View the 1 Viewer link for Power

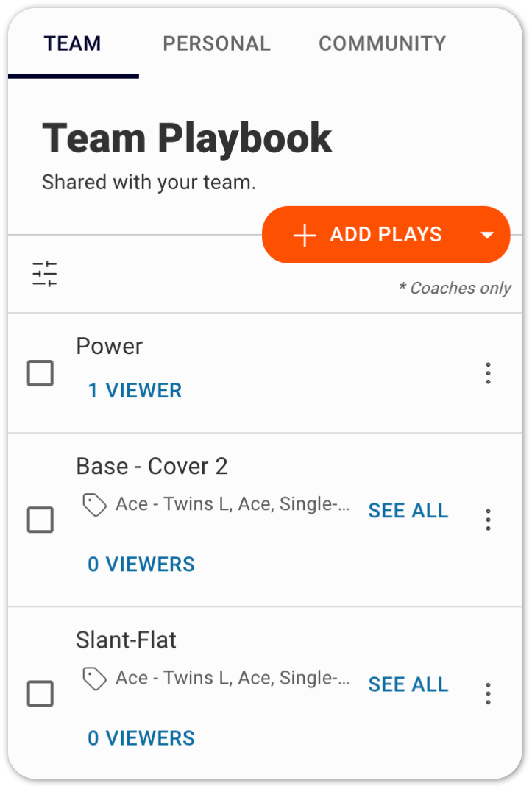point(135,390)
